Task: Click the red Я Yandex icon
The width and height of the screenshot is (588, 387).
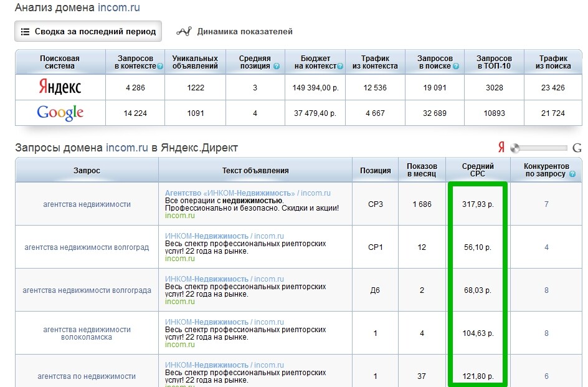Action: (x=501, y=147)
